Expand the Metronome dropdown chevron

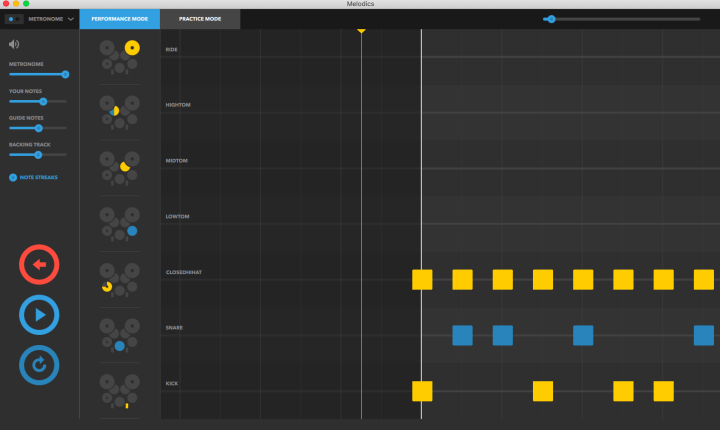71,19
